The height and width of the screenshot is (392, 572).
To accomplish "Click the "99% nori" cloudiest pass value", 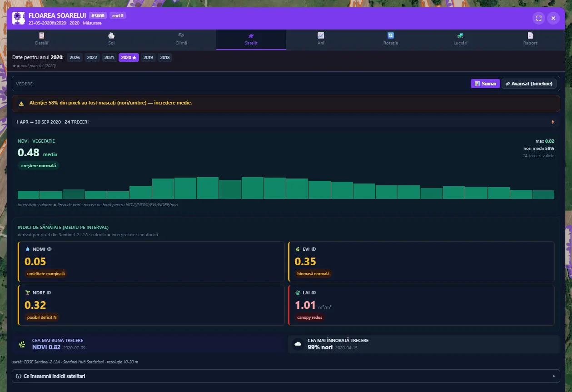I will tap(320, 347).
